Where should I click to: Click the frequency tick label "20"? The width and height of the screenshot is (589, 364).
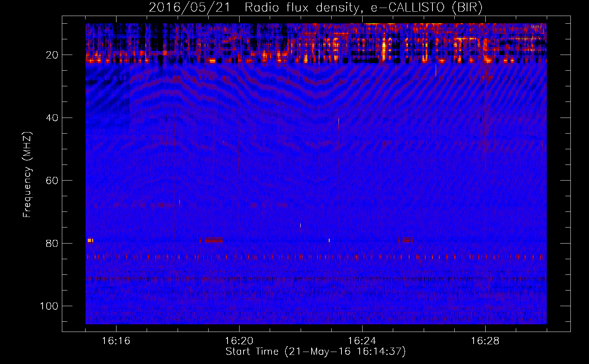52,55
